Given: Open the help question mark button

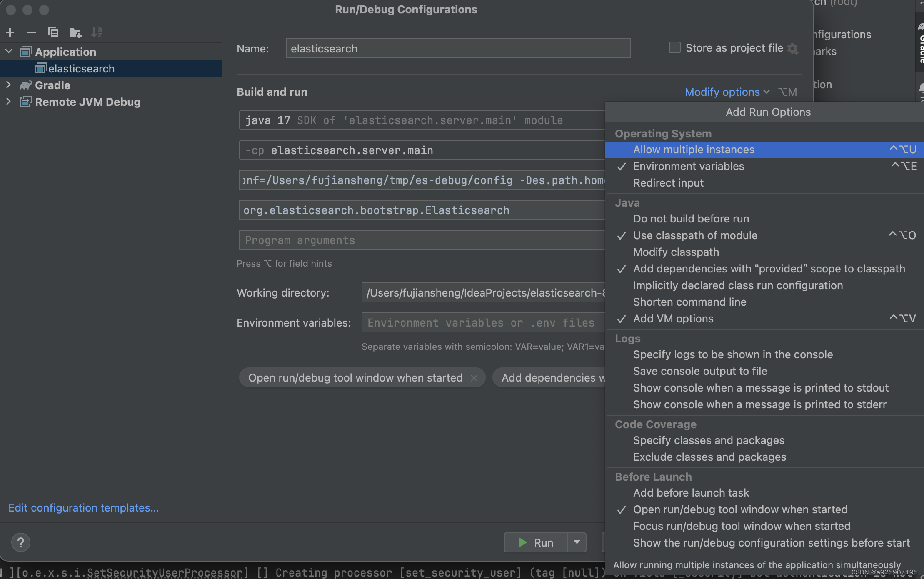Looking at the screenshot, I should (20, 542).
